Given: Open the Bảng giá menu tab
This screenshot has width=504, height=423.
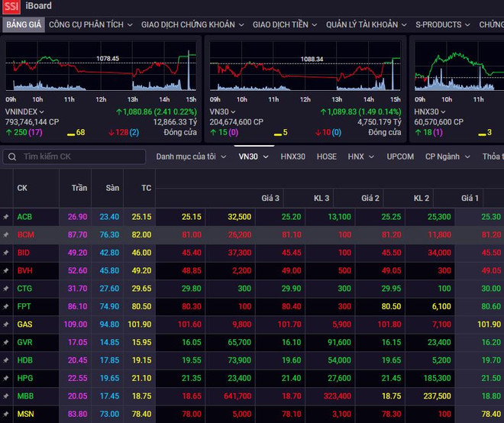Looking at the screenshot, I should pyautogui.click(x=22, y=24).
